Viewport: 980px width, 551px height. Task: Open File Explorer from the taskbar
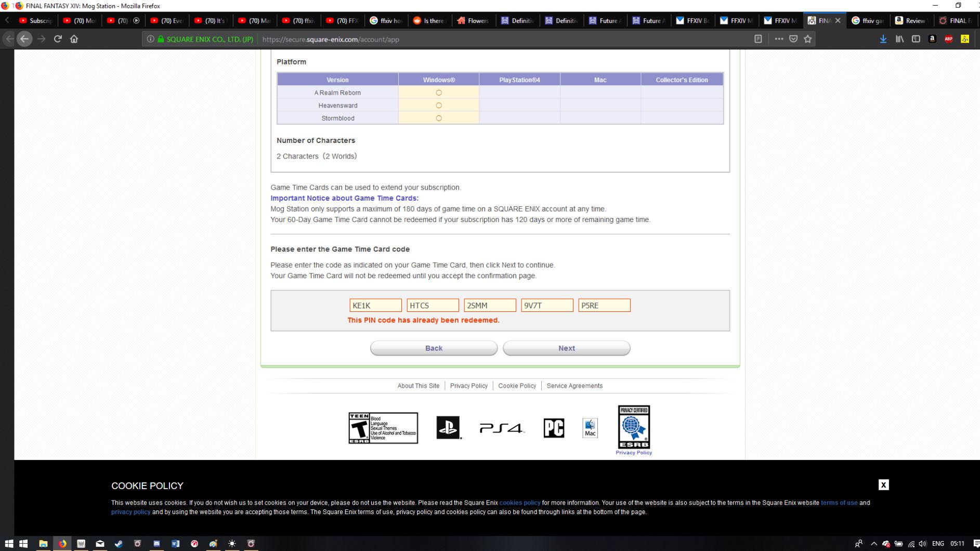43,543
